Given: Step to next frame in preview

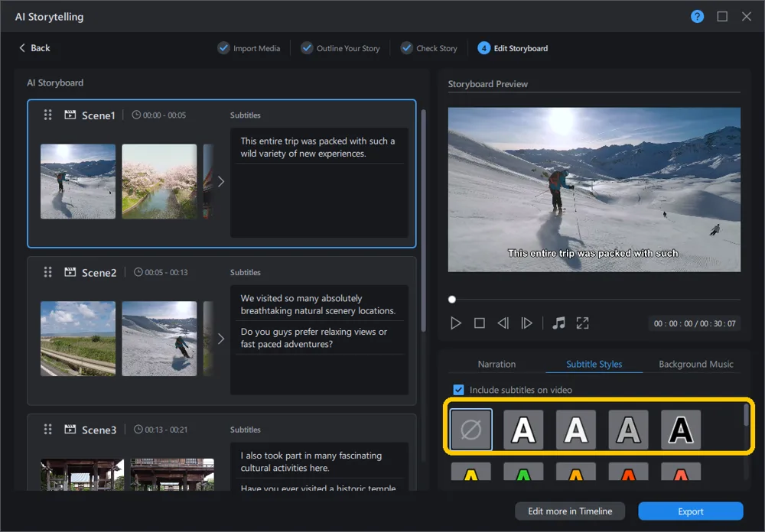Looking at the screenshot, I should 526,323.
